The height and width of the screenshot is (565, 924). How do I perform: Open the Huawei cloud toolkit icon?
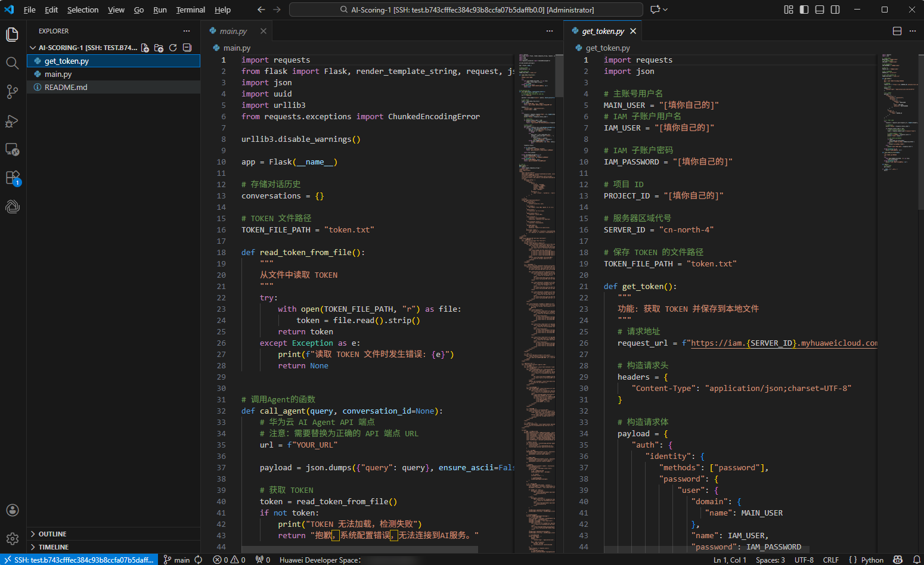(x=13, y=206)
